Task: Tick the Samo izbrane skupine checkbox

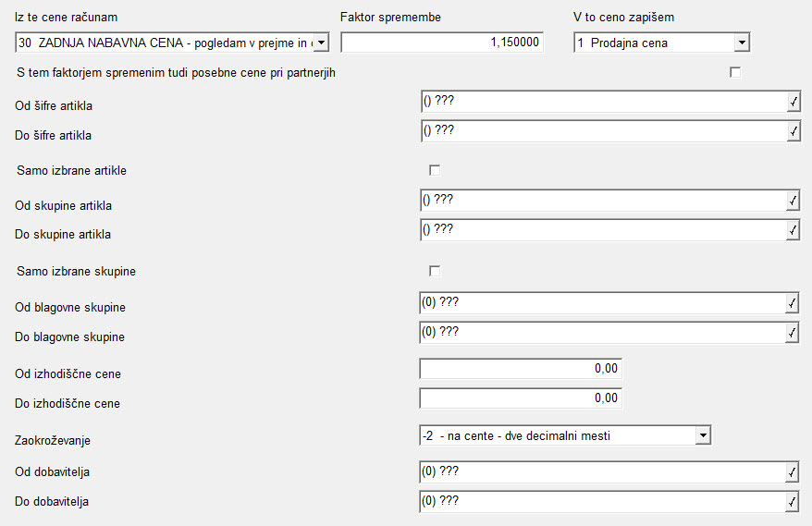Action: [x=435, y=271]
